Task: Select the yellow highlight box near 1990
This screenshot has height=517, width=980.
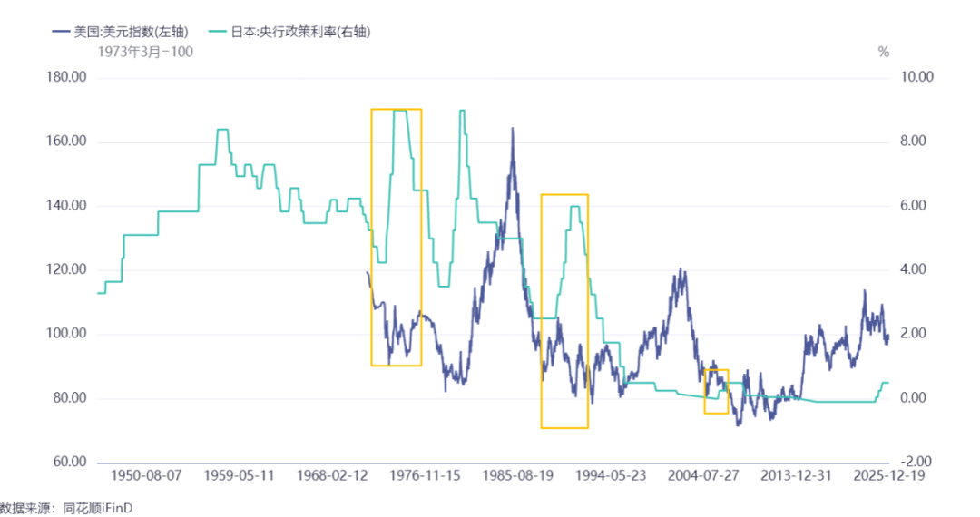Action: tap(564, 311)
